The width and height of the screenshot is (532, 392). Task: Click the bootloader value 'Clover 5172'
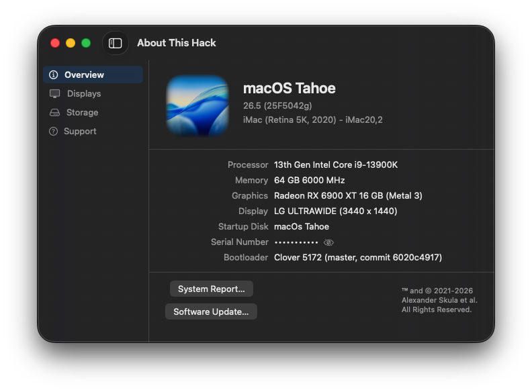[298, 257]
